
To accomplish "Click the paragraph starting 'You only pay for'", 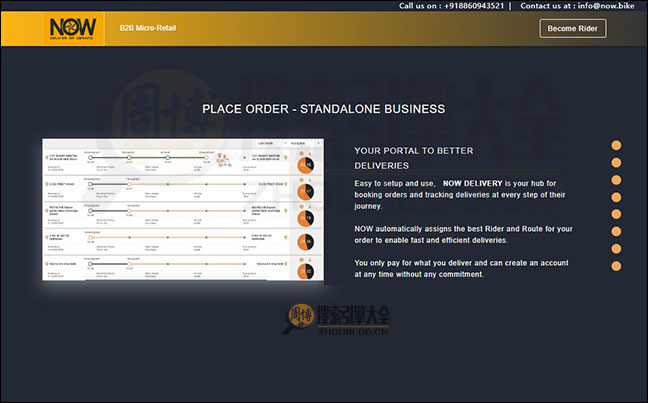I will [x=461, y=269].
